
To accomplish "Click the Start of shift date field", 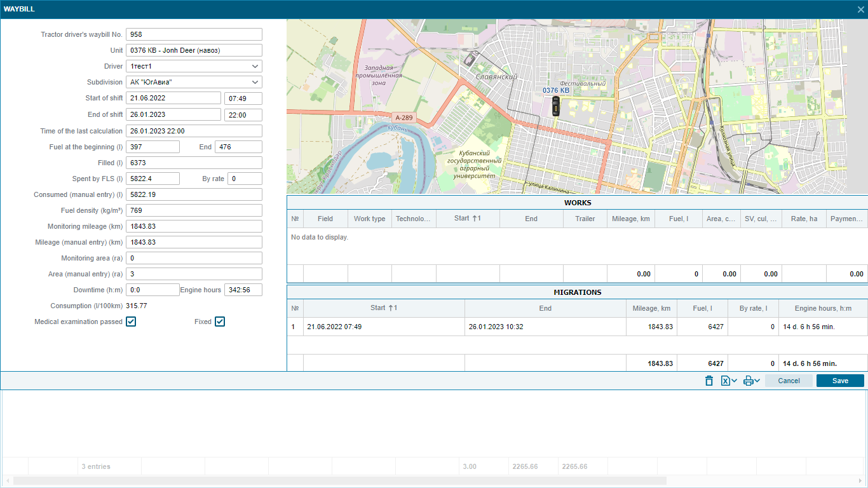I will tap(173, 98).
